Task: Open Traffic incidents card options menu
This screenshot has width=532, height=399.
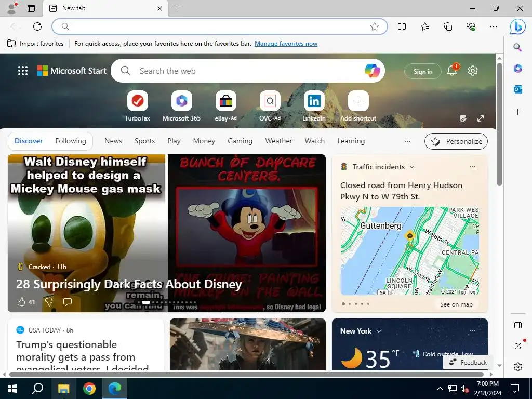Action: (472, 167)
